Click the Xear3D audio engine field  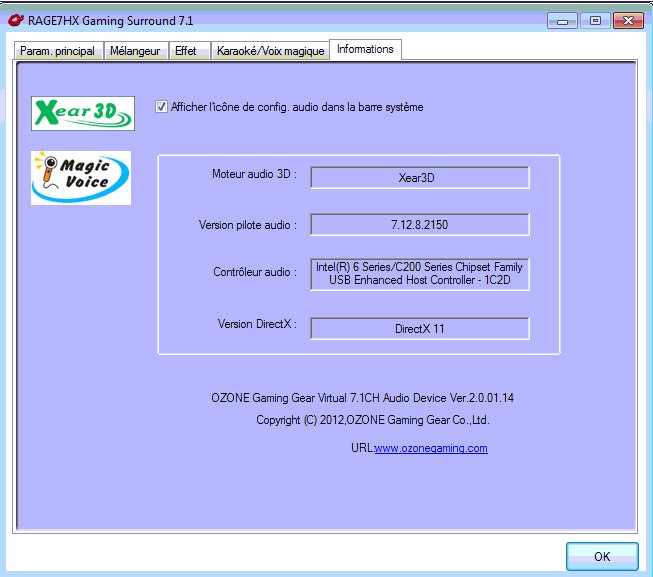[x=420, y=178]
